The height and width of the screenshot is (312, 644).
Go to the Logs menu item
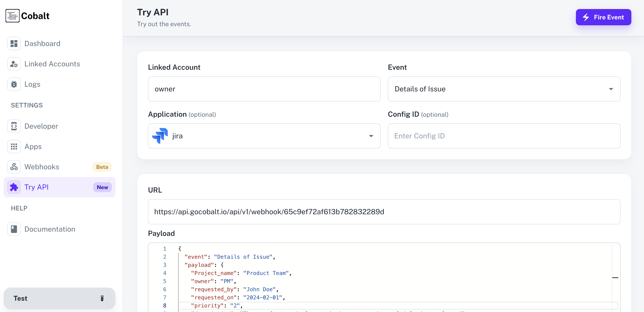tap(32, 84)
